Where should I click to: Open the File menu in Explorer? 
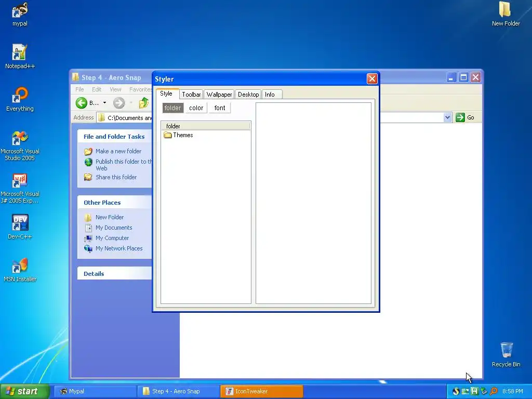[79, 89]
